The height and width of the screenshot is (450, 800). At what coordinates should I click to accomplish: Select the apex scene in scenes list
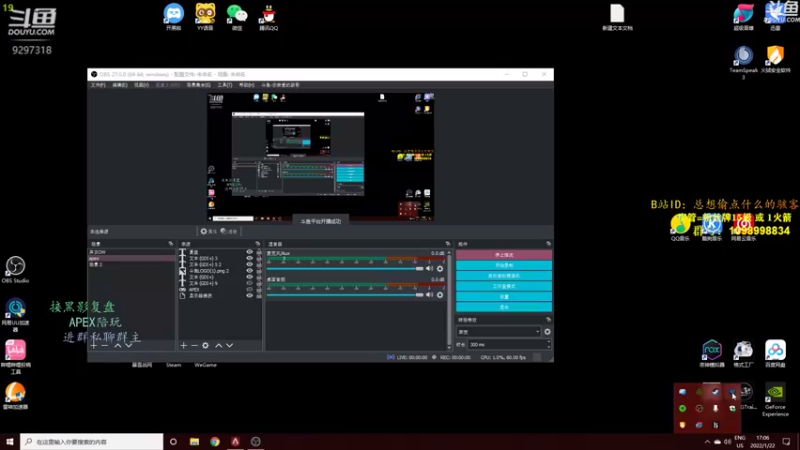(x=131, y=258)
